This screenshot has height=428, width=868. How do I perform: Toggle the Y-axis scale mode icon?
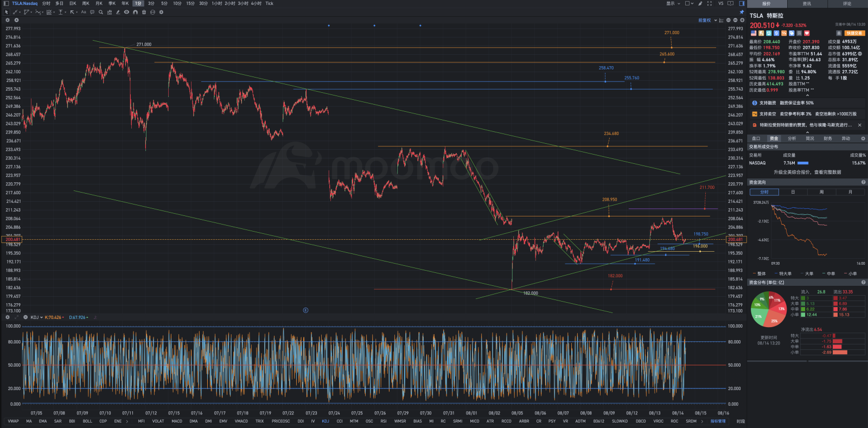tap(721, 20)
